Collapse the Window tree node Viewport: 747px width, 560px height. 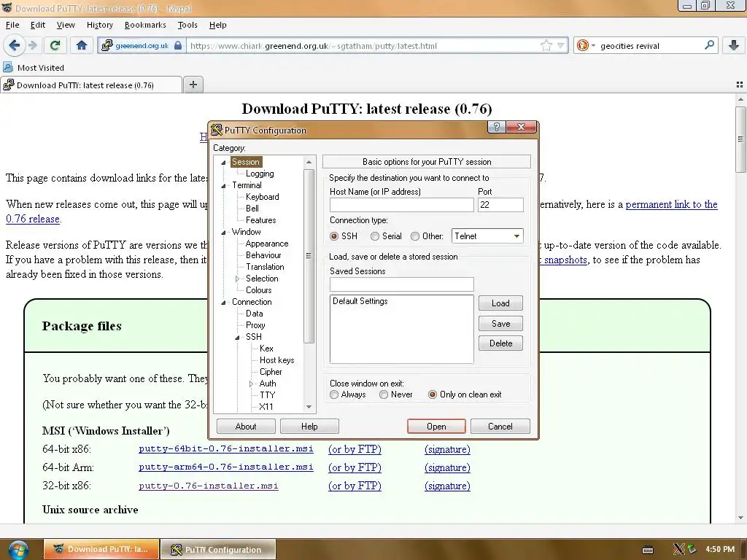pyautogui.click(x=223, y=233)
